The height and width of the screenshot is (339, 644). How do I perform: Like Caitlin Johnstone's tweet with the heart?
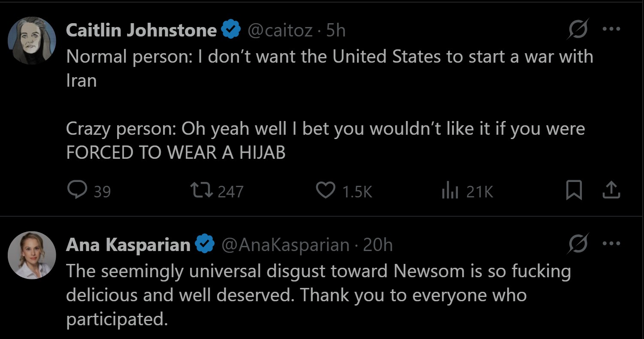click(326, 191)
